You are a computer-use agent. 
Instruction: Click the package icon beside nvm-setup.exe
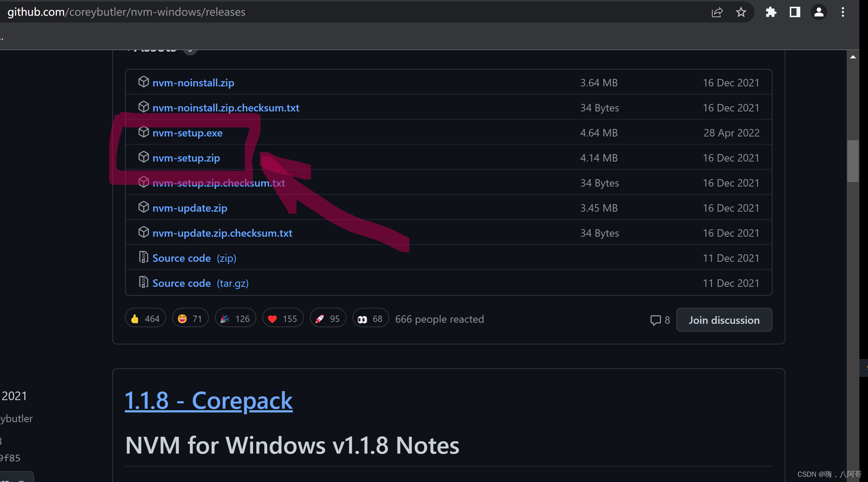tap(143, 132)
